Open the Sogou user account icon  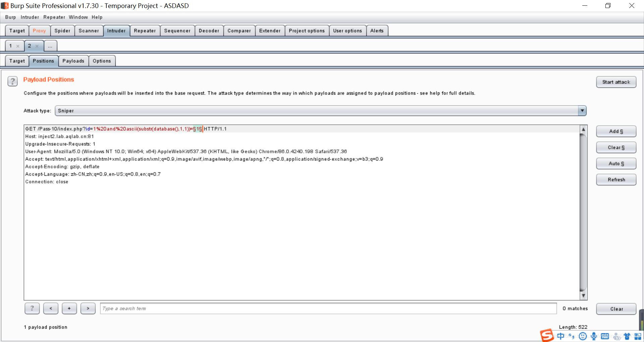coord(616,336)
